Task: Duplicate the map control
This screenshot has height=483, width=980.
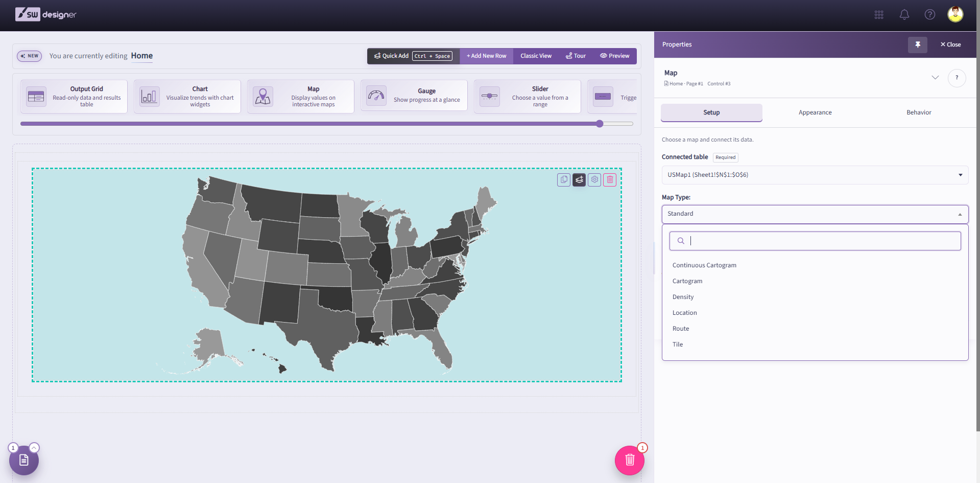Action: 564,179
